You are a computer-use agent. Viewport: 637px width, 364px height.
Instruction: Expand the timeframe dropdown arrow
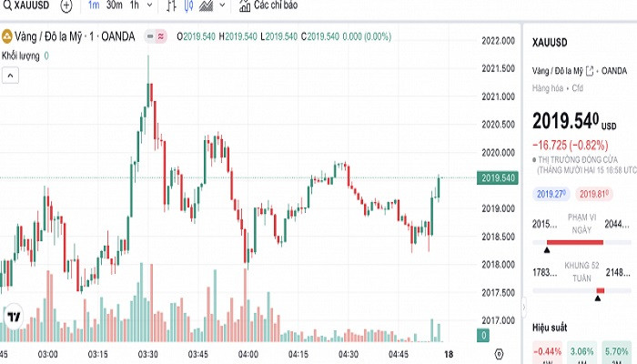point(150,5)
